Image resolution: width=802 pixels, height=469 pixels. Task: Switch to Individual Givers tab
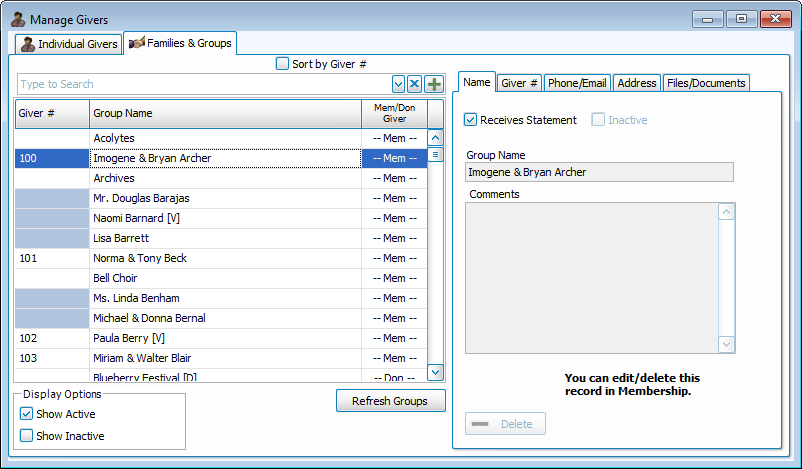point(69,44)
